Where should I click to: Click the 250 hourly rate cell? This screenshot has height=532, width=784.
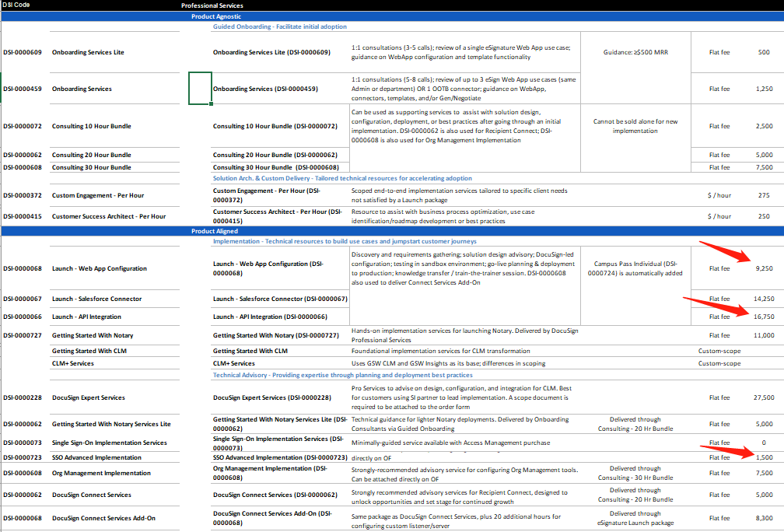coord(764,216)
